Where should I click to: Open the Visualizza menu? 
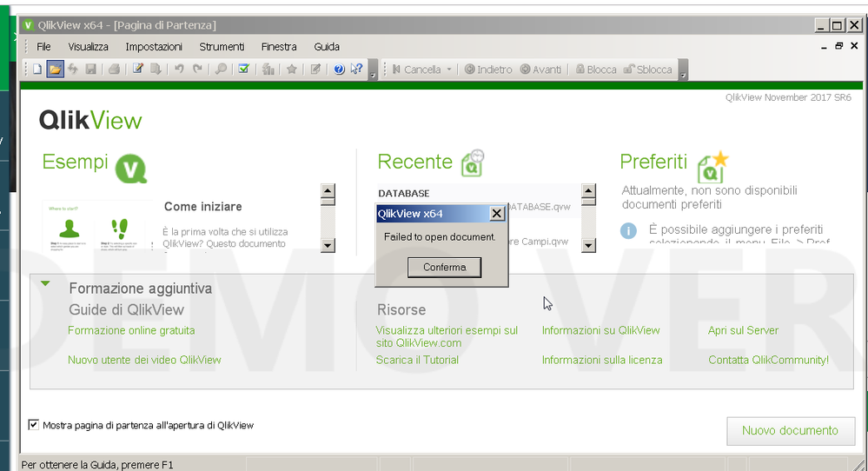click(x=88, y=47)
